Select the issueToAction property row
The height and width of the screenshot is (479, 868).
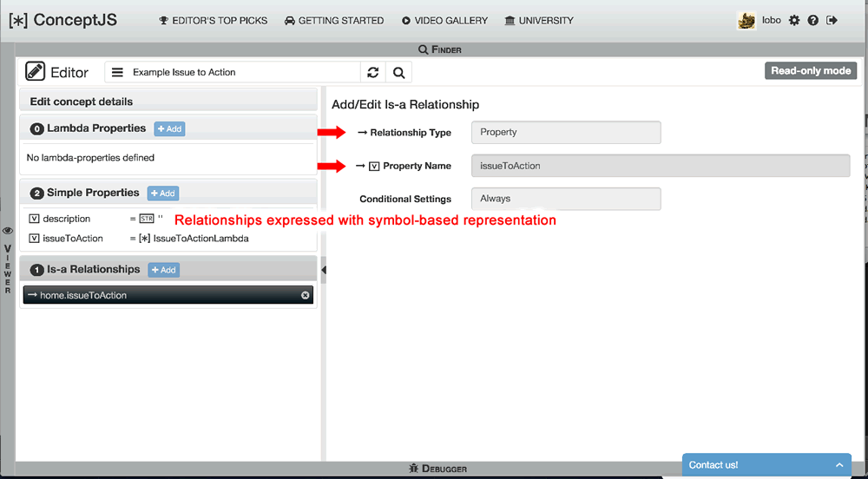pos(168,239)
